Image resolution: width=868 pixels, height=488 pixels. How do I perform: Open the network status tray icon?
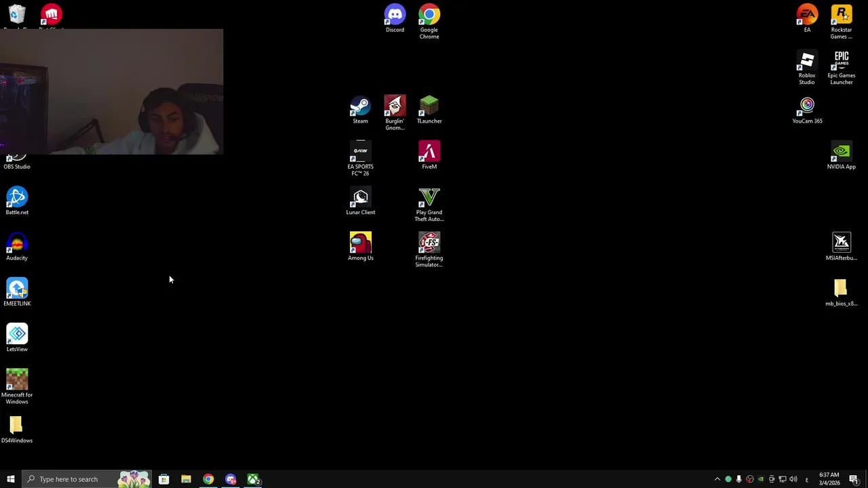tap(783, 479)
